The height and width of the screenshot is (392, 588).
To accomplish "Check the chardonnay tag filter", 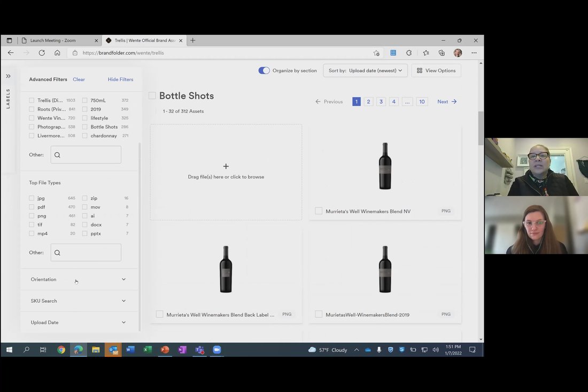I will 85,136.
